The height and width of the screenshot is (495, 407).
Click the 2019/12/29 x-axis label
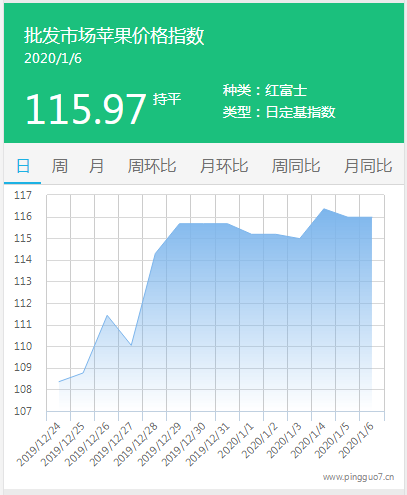(x=159, y=444)
